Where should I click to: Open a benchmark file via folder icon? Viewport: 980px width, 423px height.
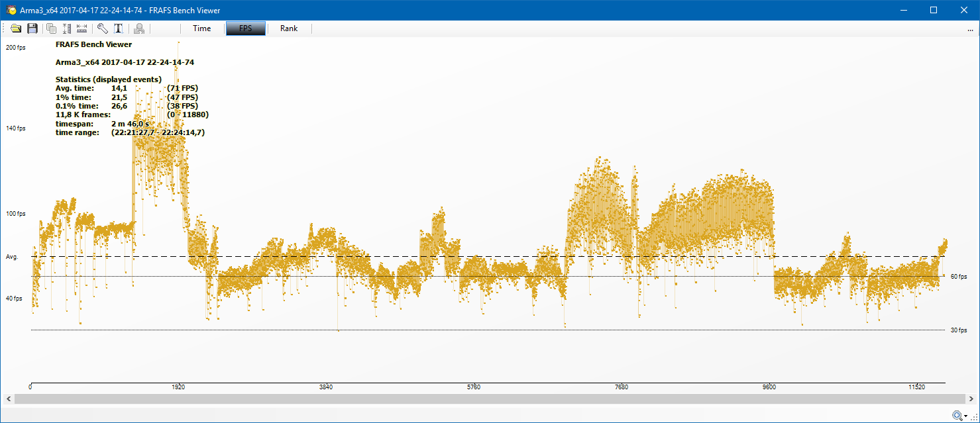tap(16, 28)
